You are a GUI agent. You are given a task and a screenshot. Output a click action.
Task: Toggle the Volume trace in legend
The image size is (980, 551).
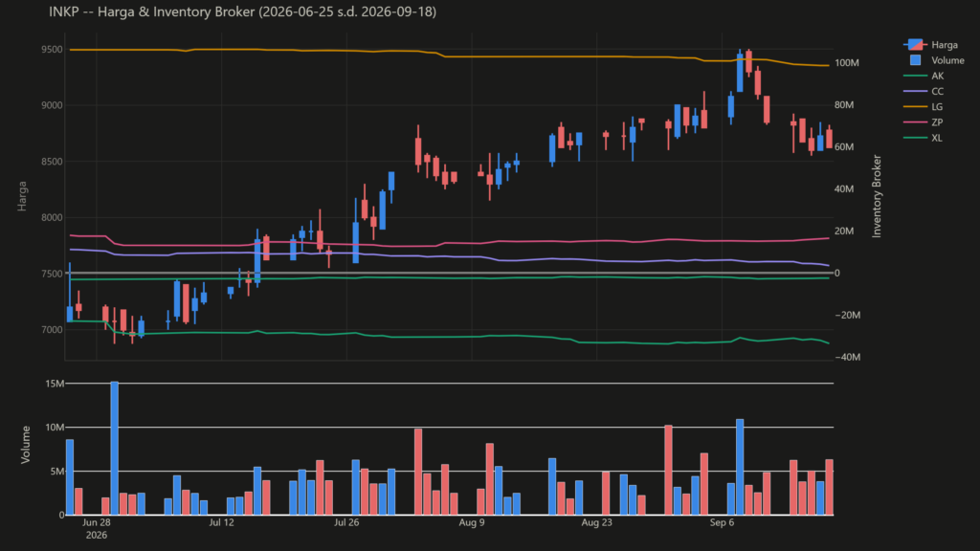(934, 60)
